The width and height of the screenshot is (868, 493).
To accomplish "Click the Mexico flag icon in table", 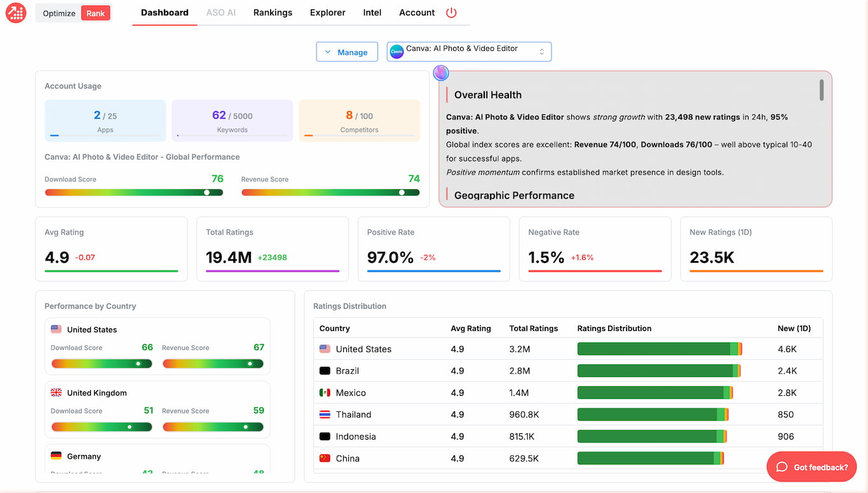I will click(325, 393).
